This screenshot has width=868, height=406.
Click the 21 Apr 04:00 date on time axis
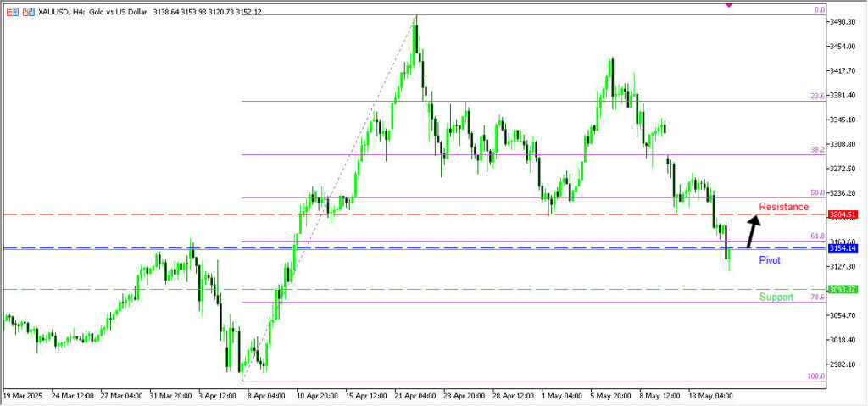coord(415,395)
